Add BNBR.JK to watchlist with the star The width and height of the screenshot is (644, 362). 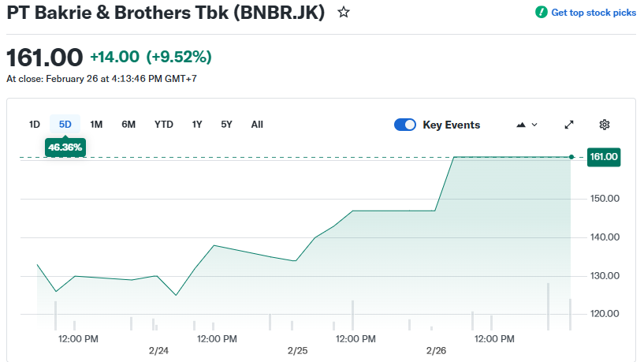point(344,13)
